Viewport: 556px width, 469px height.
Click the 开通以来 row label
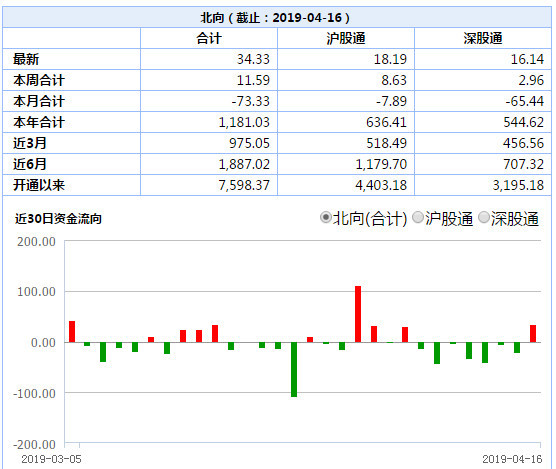[39, 185]
